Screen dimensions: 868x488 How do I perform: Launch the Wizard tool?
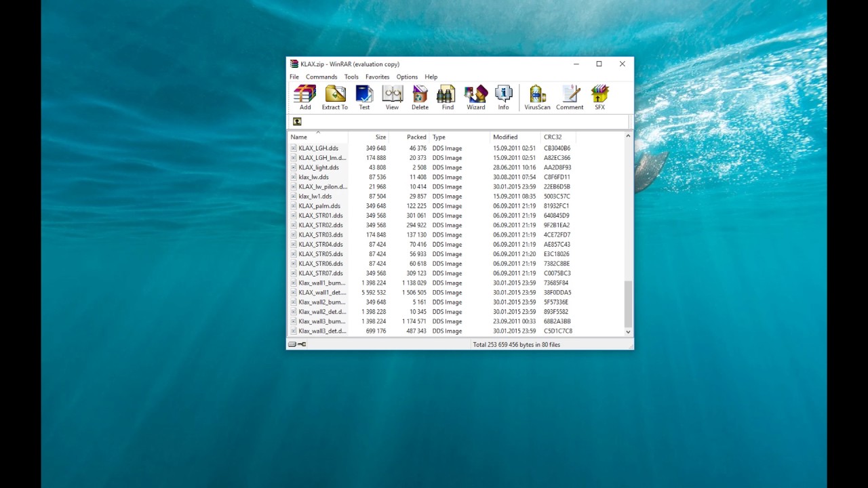(x=476, y=97)
